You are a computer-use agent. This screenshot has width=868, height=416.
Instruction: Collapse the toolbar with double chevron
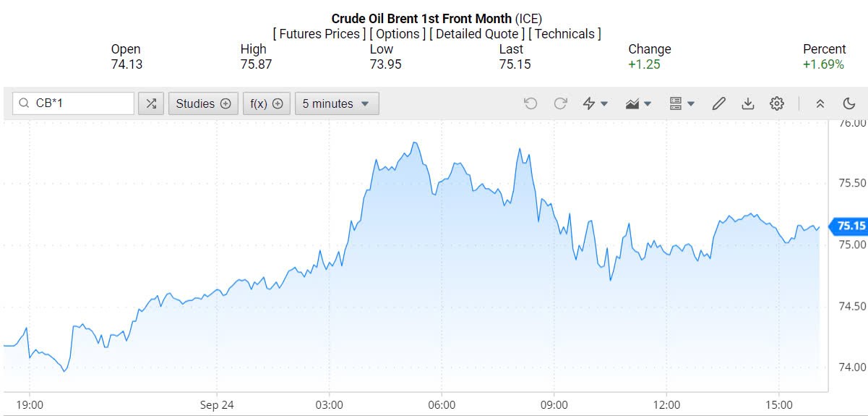[820, 103]
